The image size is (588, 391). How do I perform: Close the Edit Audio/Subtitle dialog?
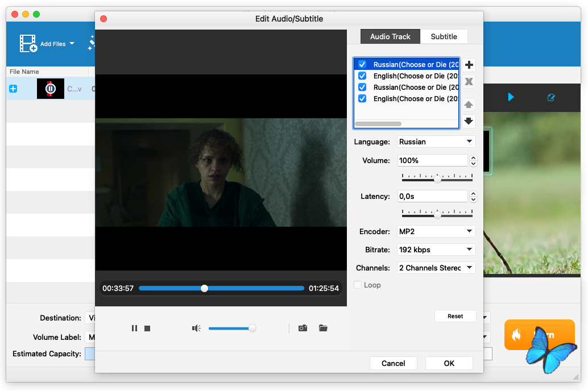coord(103,19)
